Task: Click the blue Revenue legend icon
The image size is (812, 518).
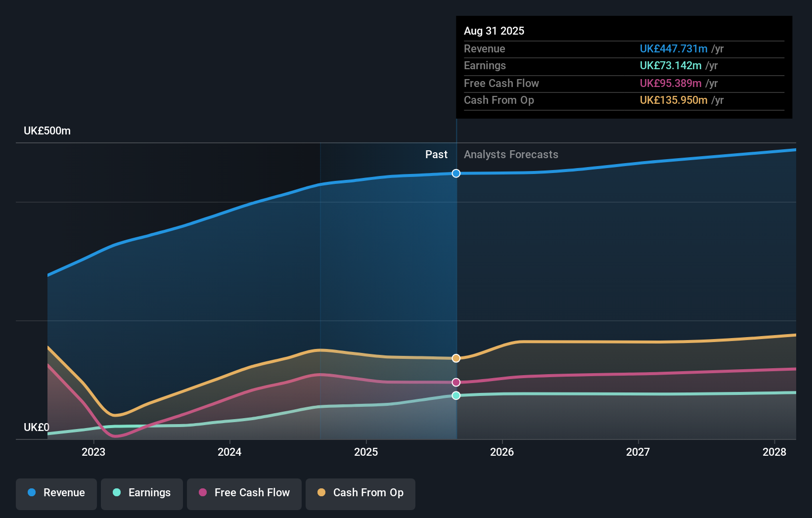Action: click(x=31, y=493)
